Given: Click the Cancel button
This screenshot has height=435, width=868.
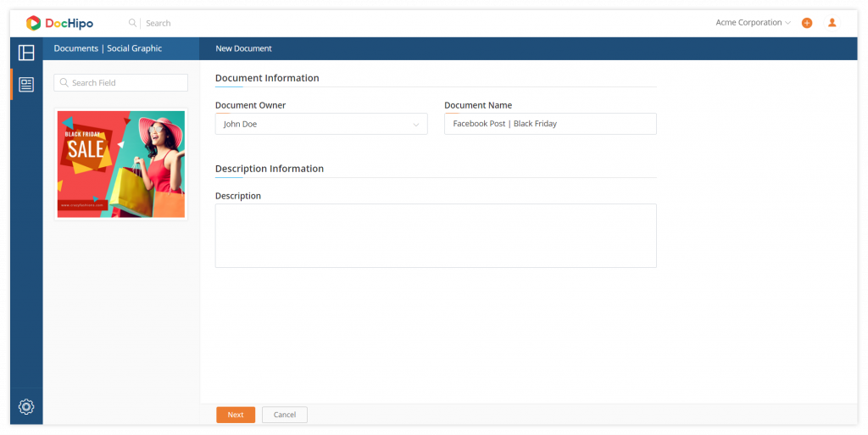Looking at the screenshot, I should tap(285, 415).
